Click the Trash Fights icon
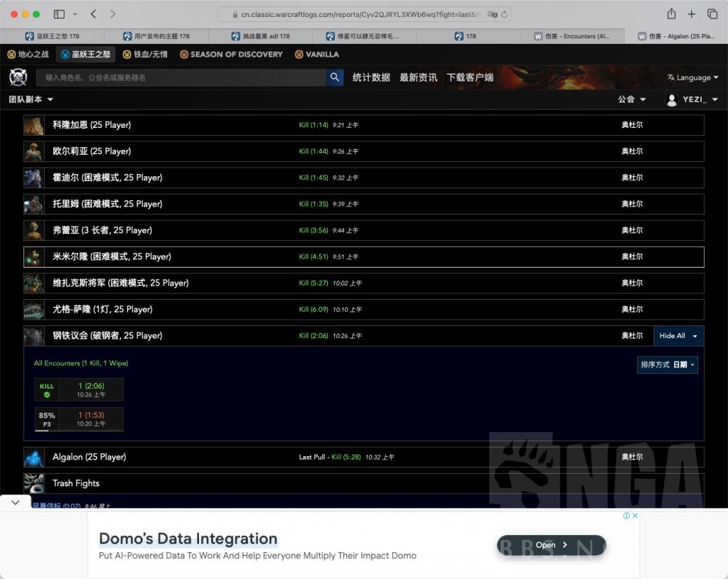This screenshot has height=579, width=728. [34, 483]
